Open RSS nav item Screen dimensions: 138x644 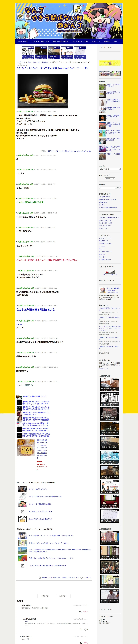pyautogui.click(x=115, y=42)
